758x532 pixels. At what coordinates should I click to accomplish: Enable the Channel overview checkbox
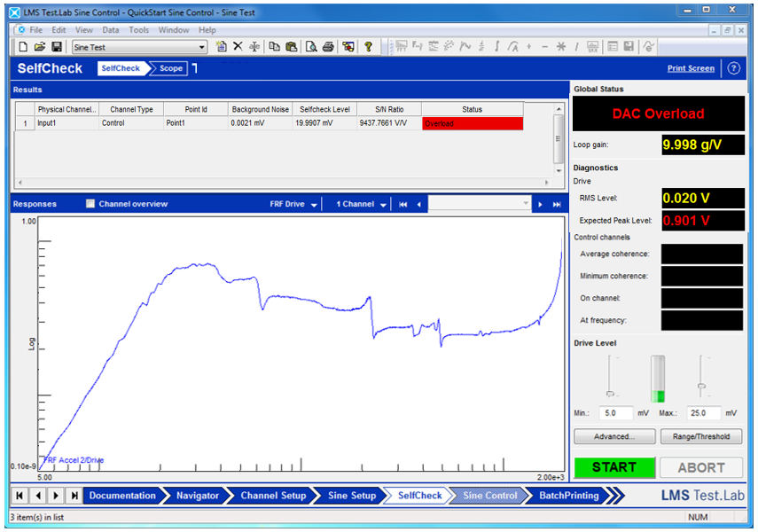(90, 204)
